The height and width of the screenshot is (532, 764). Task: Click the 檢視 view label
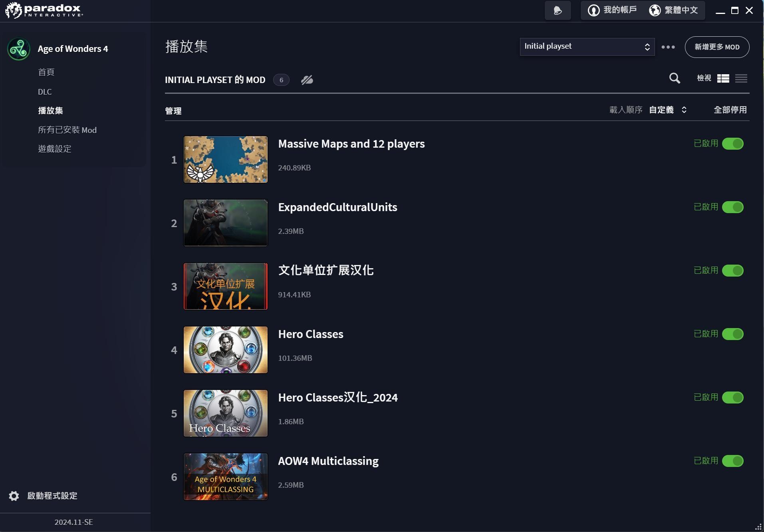(x=704, y=78)
